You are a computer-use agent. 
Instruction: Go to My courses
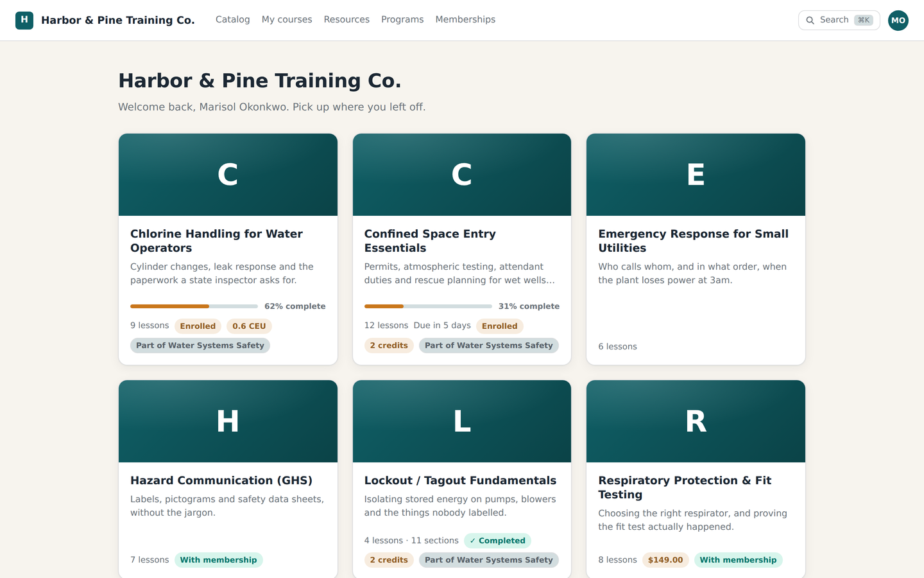(287, 20)
